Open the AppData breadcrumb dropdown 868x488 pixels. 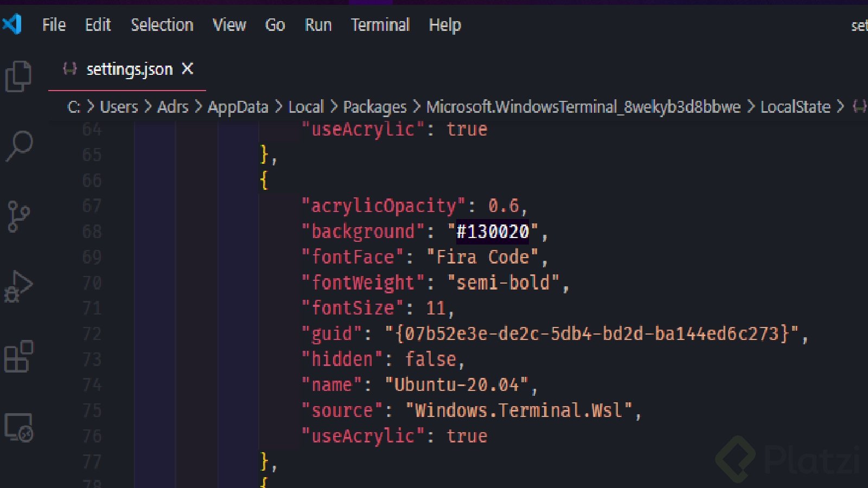click(x=238, y=107)
